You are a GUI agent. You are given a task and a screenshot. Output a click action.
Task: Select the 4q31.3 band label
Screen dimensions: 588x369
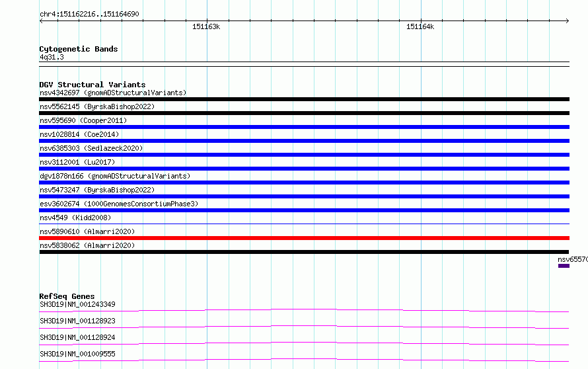tap(52, 57)
